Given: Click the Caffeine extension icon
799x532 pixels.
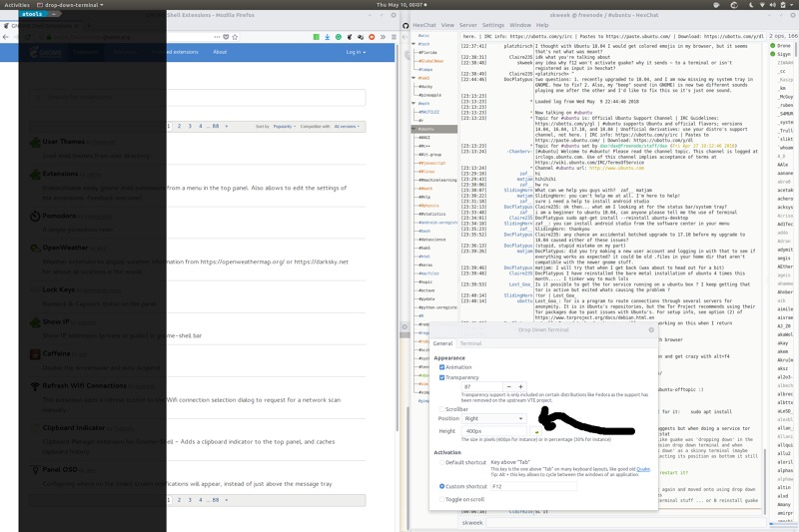Looking at the screenshot, I should coord(35,353).
